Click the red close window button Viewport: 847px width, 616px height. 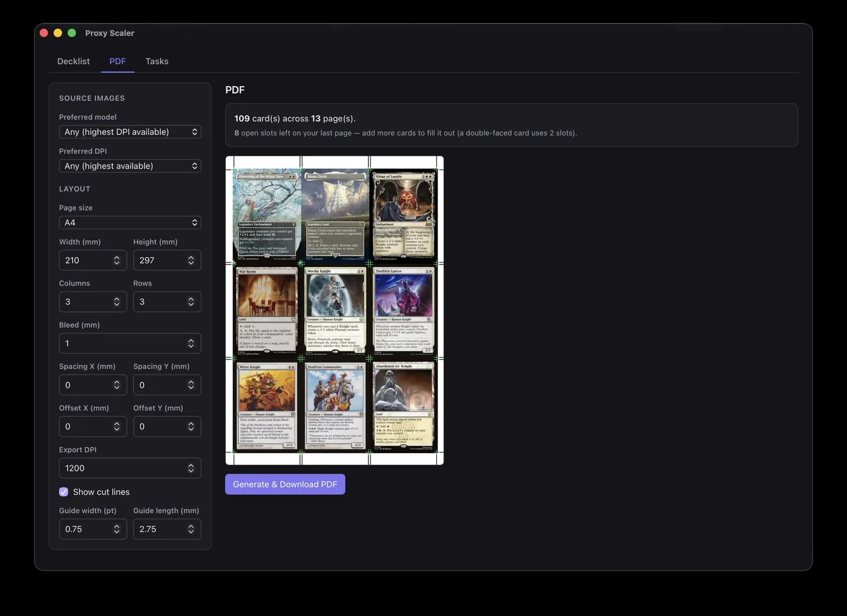(44, 33)
